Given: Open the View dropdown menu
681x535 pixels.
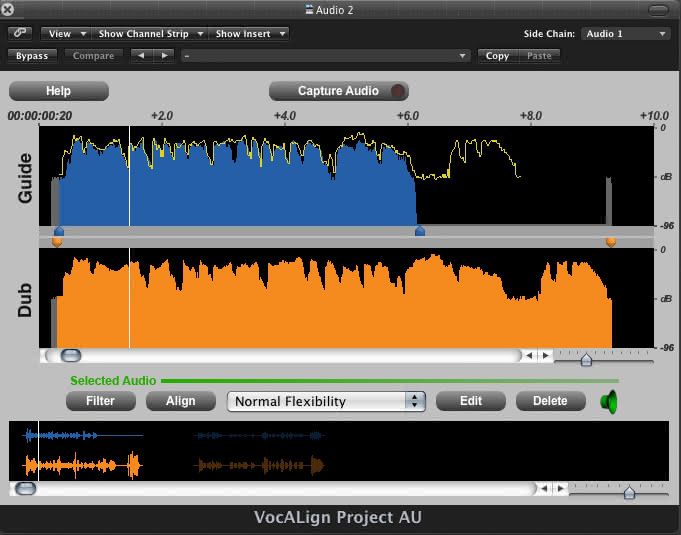Looking at the screenshot, I should click(66, 33).
